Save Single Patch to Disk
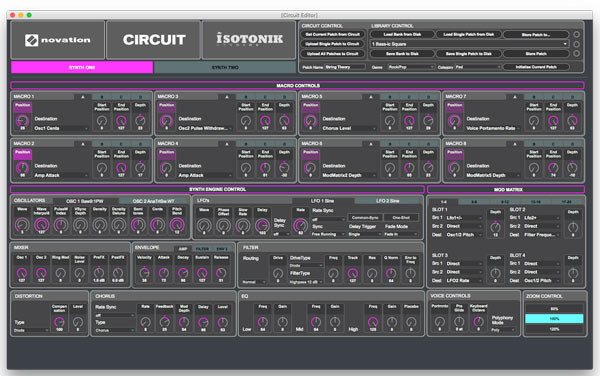The image size is (600, 376). [468, 54]
